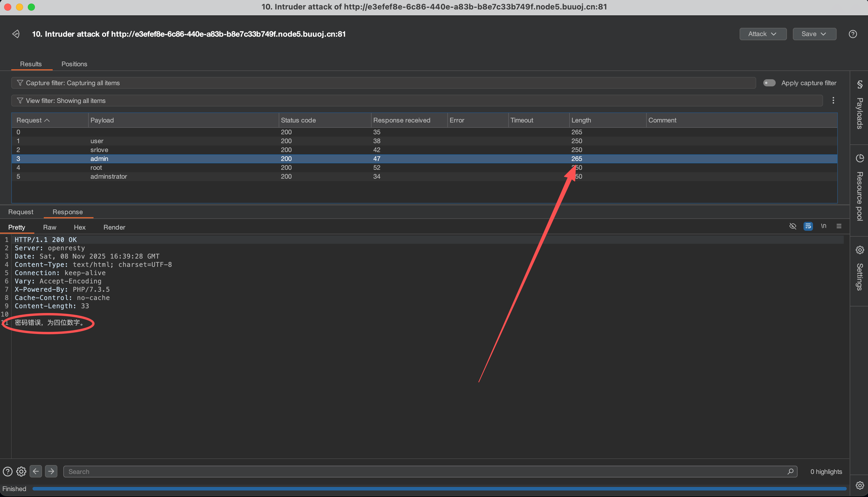Screen dimensions: 868x497
Task: Click the search magnifier icon in search bar
Action: (x=790, y=471)
